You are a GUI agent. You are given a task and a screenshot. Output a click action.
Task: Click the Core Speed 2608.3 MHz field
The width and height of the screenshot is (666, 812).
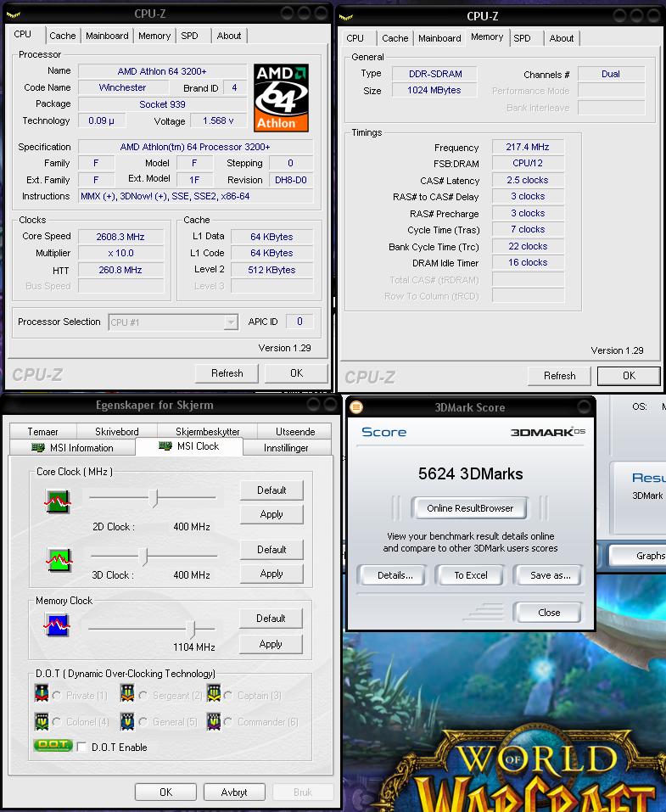pos(120,237)
